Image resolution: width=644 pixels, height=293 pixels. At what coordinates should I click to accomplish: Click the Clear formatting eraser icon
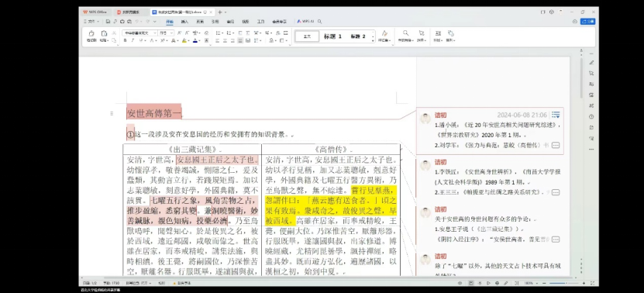tap(206, 33)
